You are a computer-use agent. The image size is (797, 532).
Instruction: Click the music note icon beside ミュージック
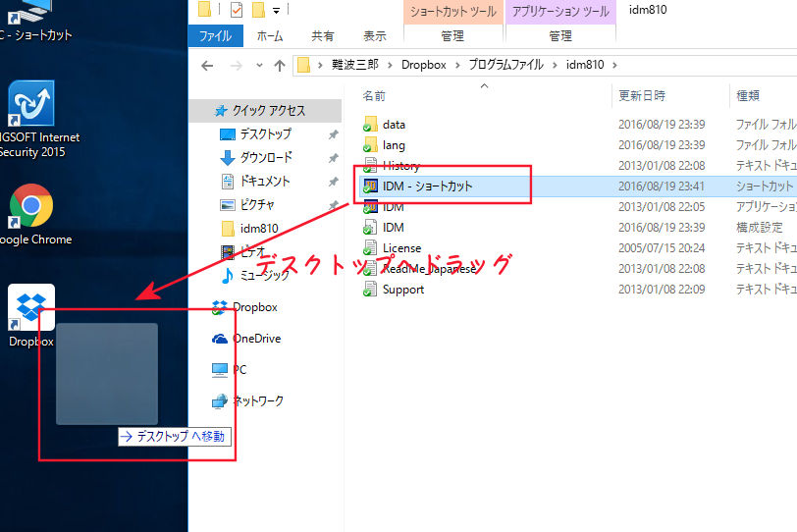pyautogui.click(x=227, y=276)
